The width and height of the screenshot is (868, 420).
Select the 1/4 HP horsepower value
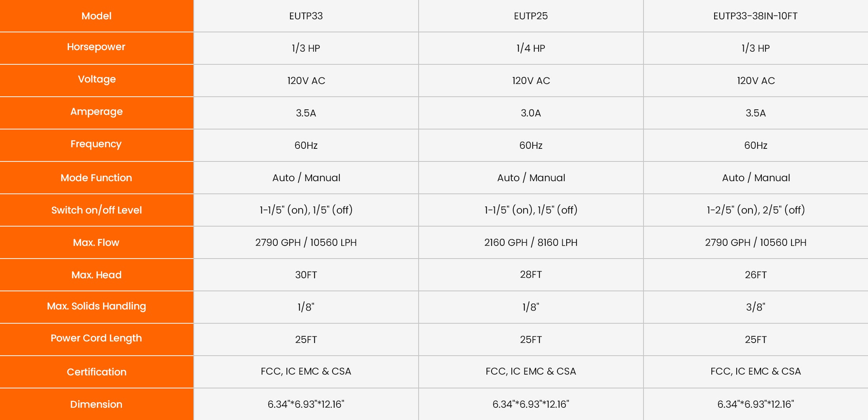(x=531, y=48)
